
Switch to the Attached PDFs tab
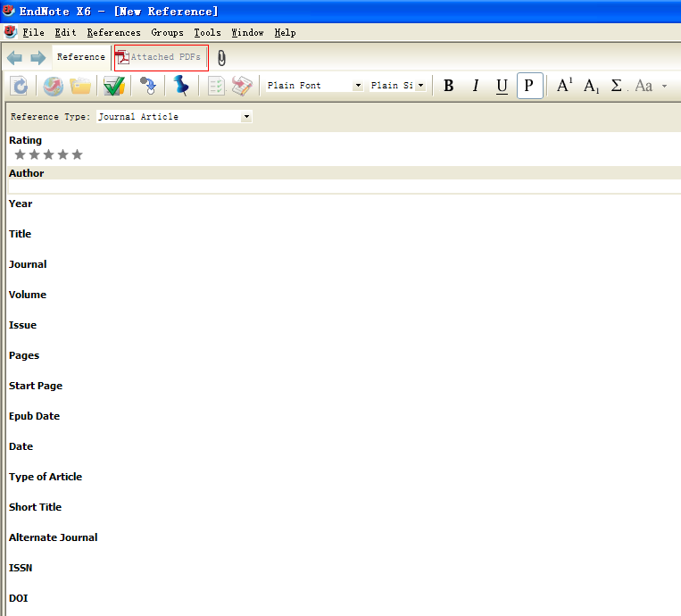pyautogui.click(x=162, y=57)
